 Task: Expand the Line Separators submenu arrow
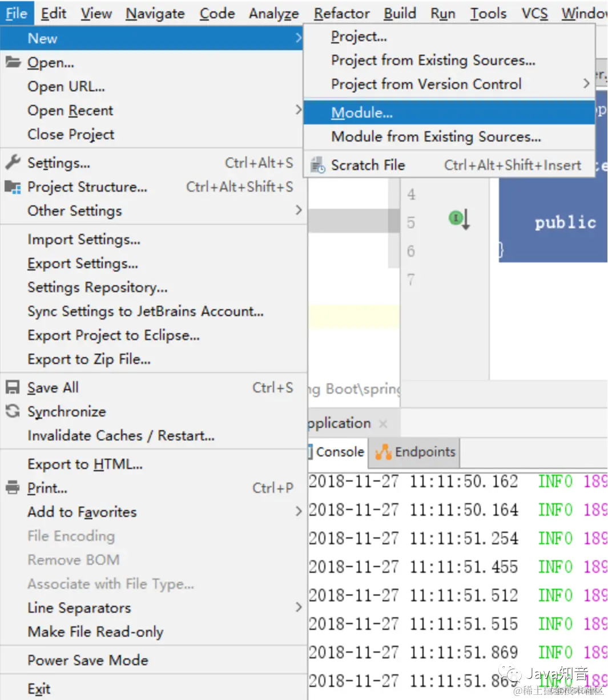coord(298,607)
